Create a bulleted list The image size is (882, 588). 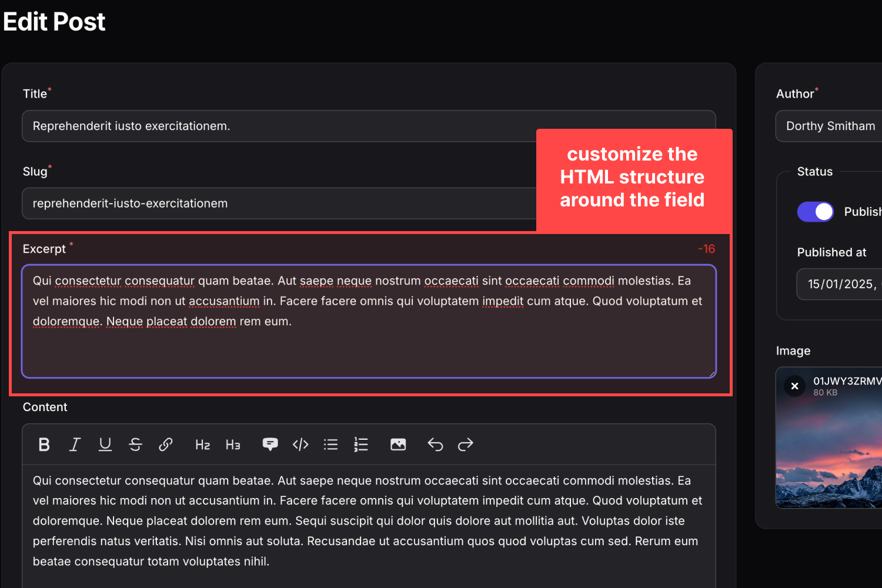click(331, 445)
